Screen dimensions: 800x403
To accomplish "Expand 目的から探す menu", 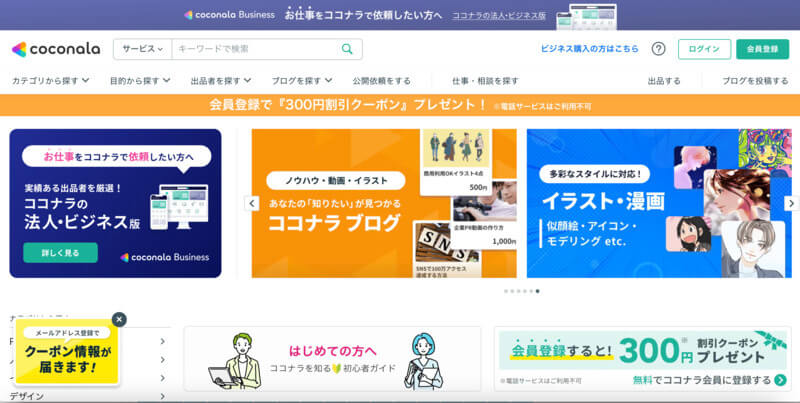I will pyautogui.click(x=140, y=81).
